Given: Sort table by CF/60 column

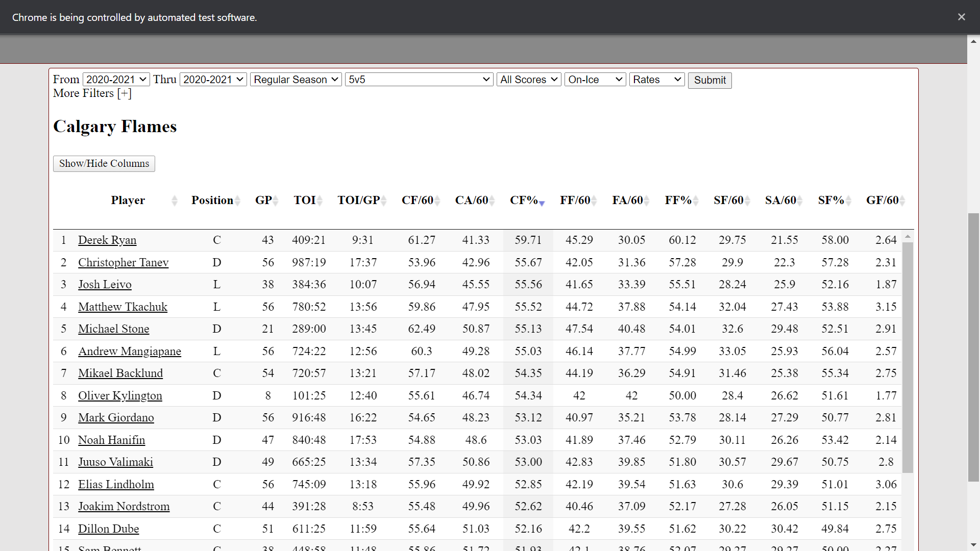Looking at the screenshot, I should coord(418,201).
